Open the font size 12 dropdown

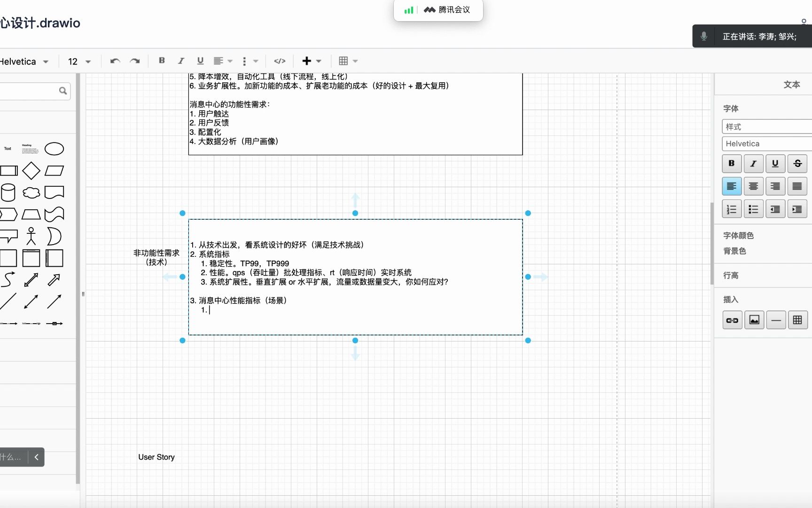pos(79,62)
